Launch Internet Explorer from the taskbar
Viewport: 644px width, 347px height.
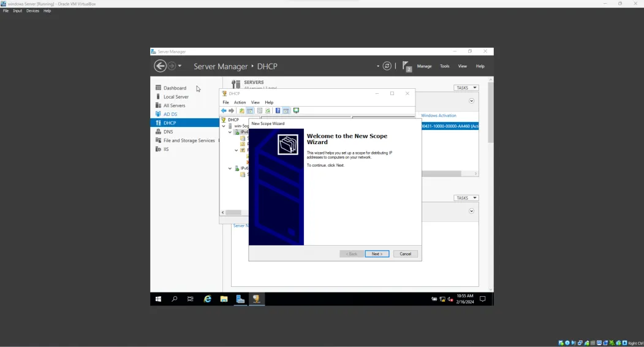coord(207,299)
